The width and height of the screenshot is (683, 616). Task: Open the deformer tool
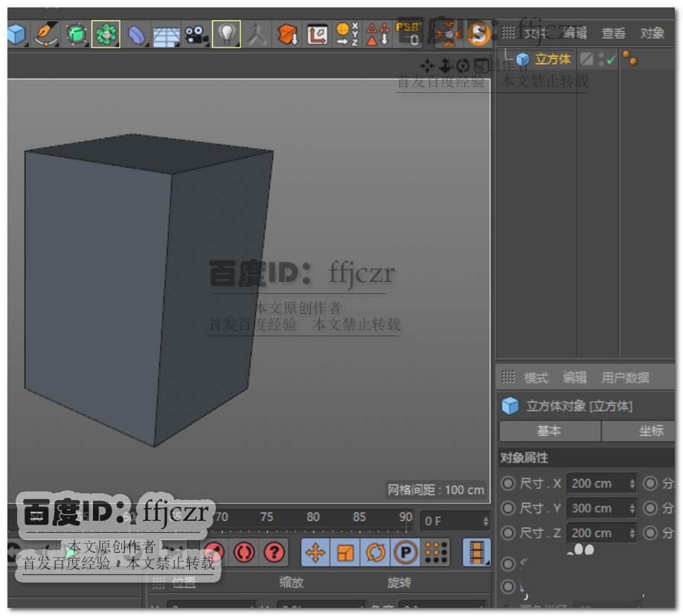click(x=136, y=35)
